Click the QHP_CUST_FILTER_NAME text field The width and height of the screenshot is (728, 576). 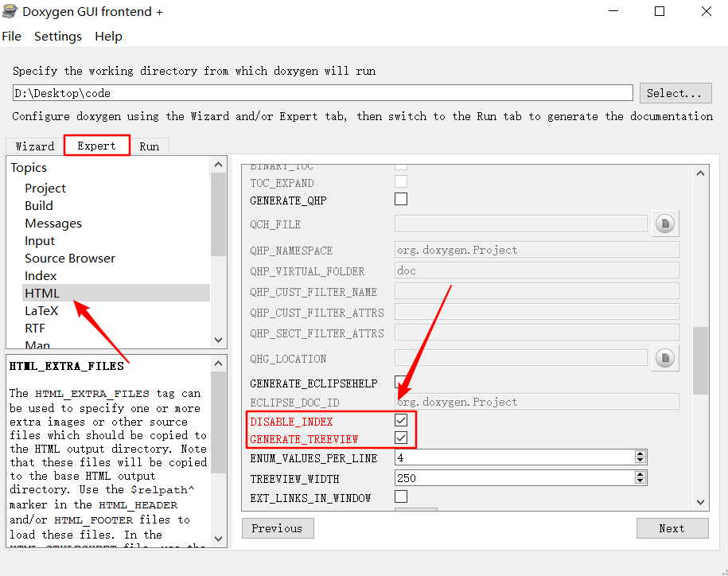537,291
